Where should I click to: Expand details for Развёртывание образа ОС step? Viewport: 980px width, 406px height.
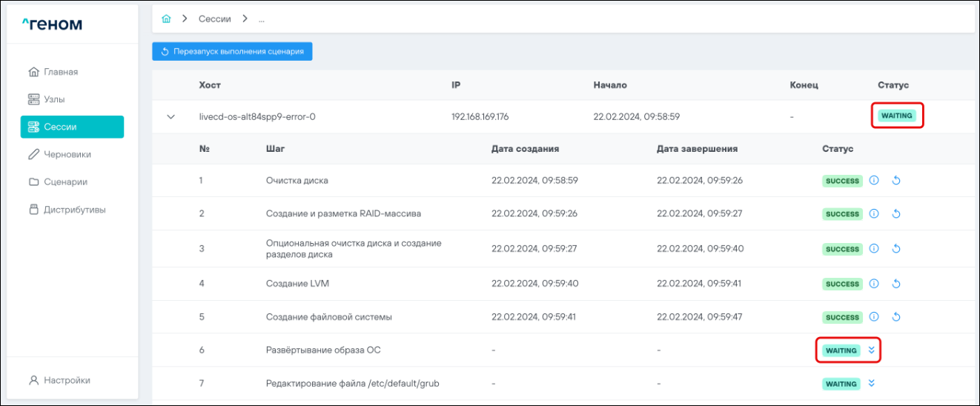click(x=872, y=350)
